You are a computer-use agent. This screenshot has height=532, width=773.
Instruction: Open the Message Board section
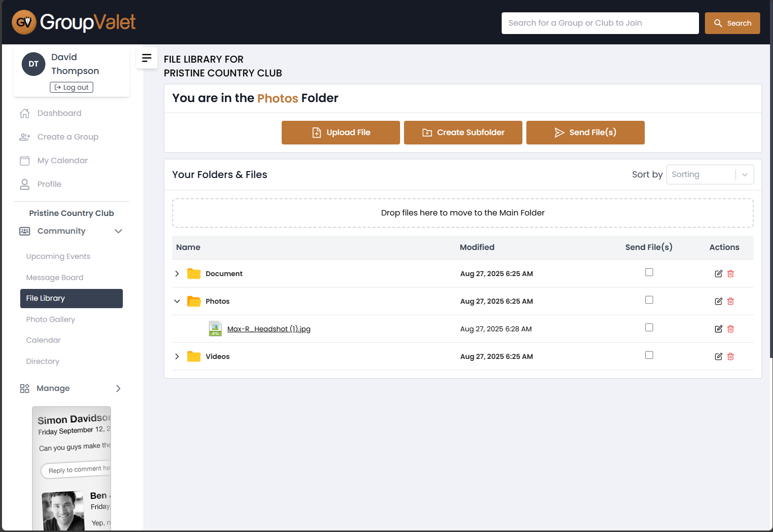(54, 277)
